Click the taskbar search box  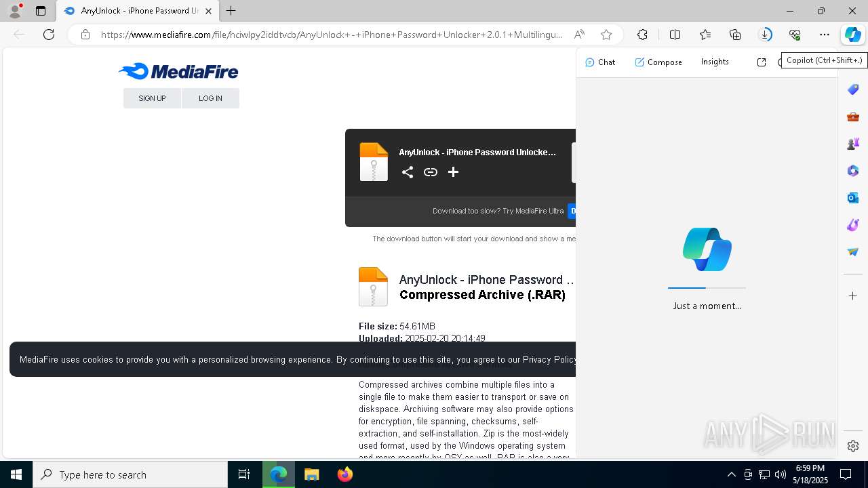click(130, 474)
